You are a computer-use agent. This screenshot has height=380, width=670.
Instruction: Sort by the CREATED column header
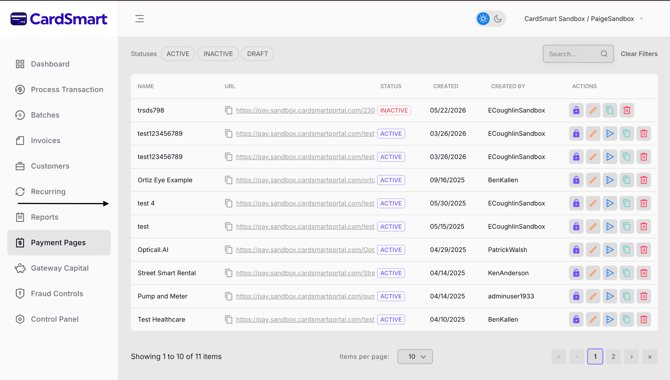point(445,86)
